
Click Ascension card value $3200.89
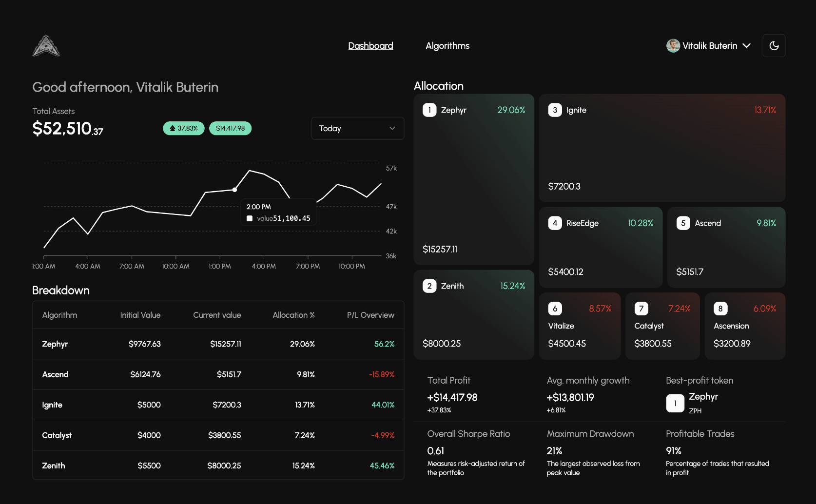[732, 344]
